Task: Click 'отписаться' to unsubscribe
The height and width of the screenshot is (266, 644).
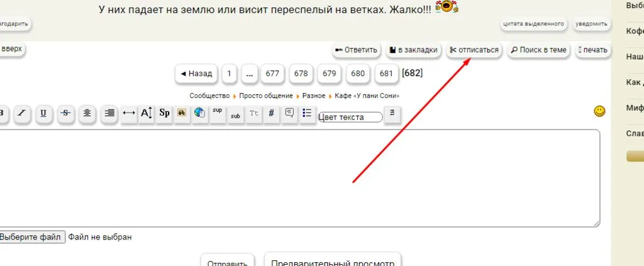Action: coord(474,50)
